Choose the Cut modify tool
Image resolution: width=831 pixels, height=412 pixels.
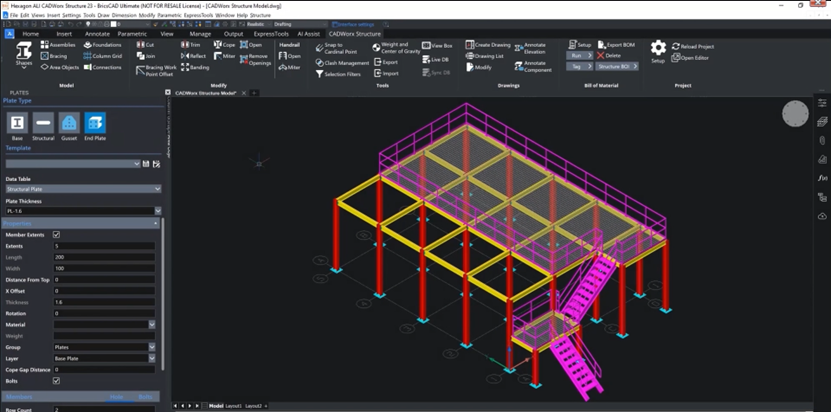point(145,45)
